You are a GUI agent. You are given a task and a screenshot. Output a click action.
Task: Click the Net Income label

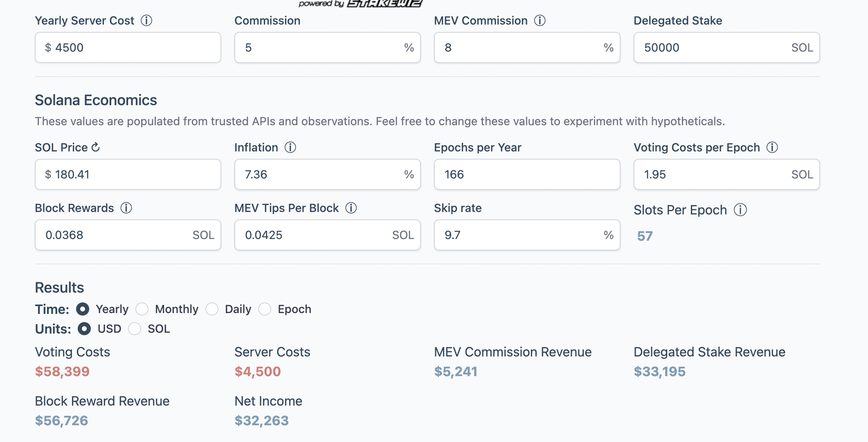pos(268,401)
